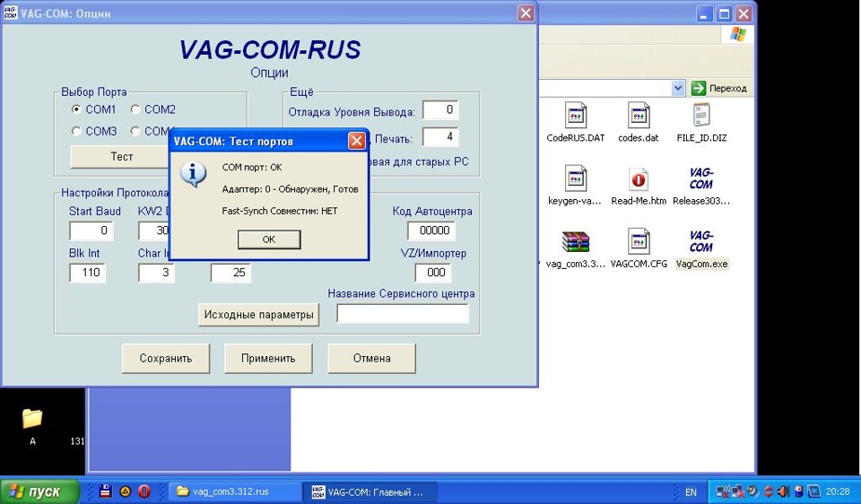This screenshot has width=861, height=504.
Task: Click the Исходные параметры button
Action: tap(258, 315)
